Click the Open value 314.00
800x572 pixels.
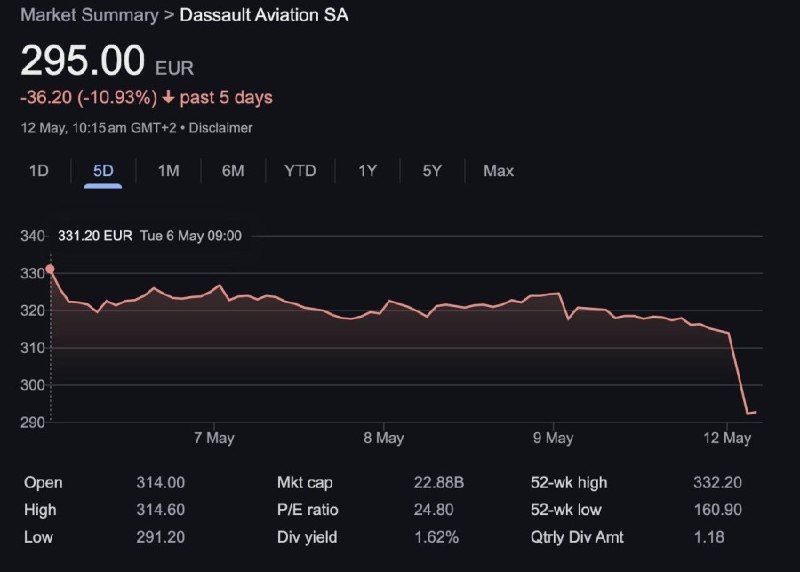click(x=161, y=483)
